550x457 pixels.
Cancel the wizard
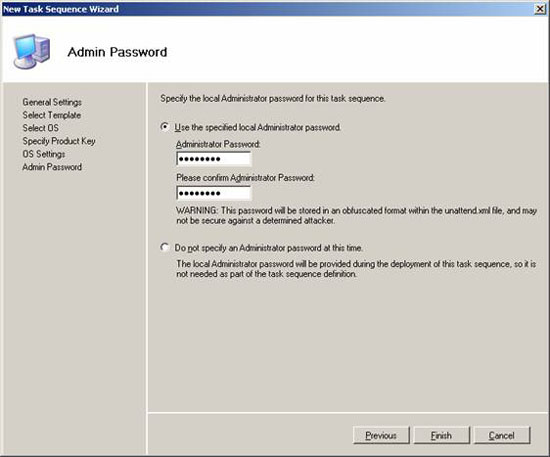point(502,435)
